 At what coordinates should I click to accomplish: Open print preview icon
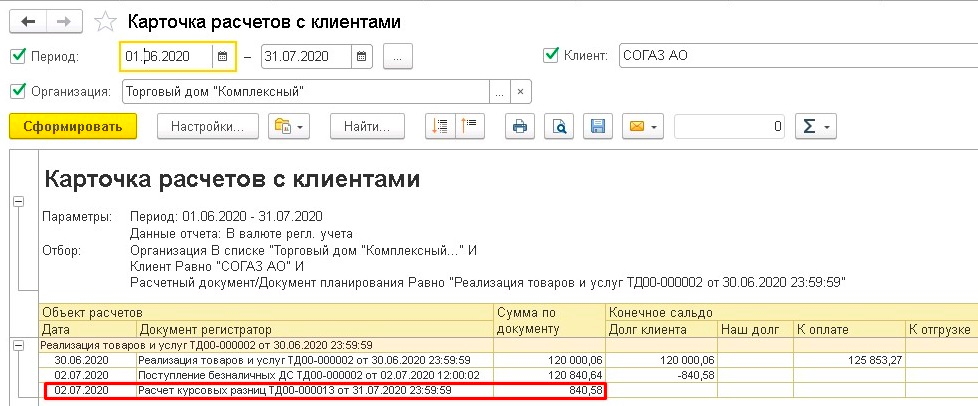559,127
